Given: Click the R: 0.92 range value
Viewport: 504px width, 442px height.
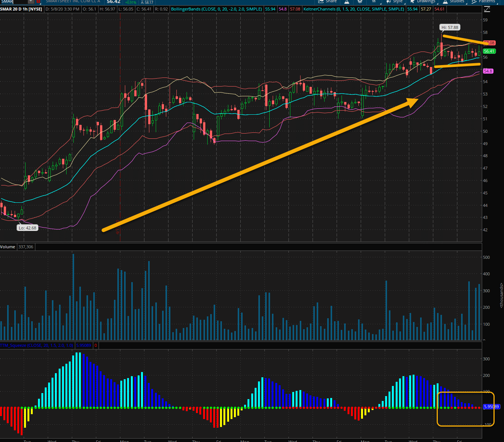Looking at the screenshot, I should [161, 9].
